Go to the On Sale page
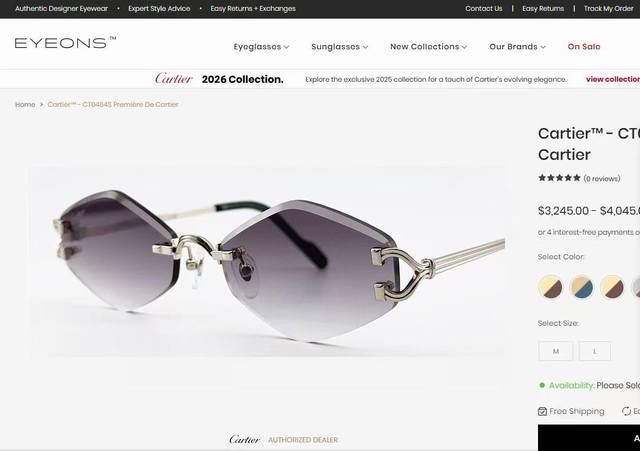Image resolution: width=640 pixels, height=451 pixels. point(584,47)
